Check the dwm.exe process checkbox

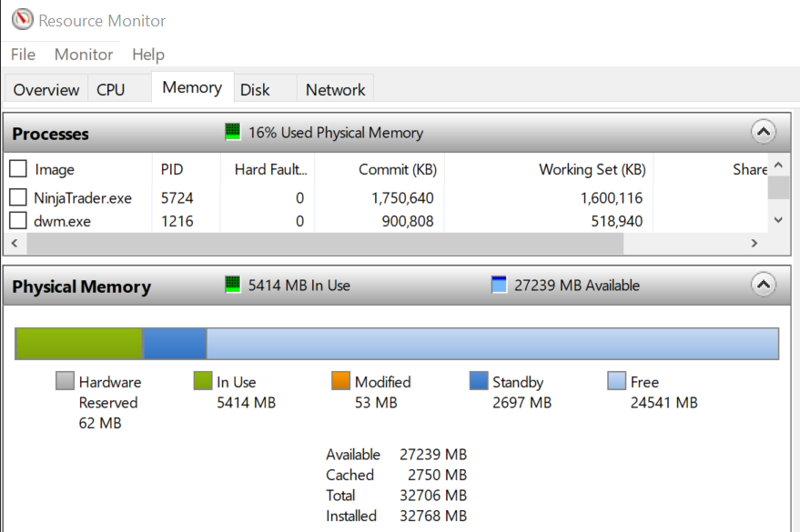18,221
